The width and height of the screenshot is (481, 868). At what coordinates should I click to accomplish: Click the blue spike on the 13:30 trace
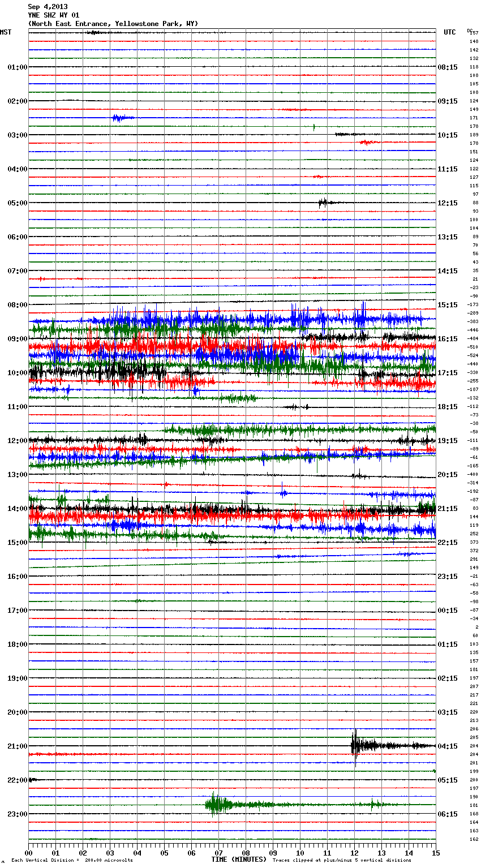click(x=283, y=491)
